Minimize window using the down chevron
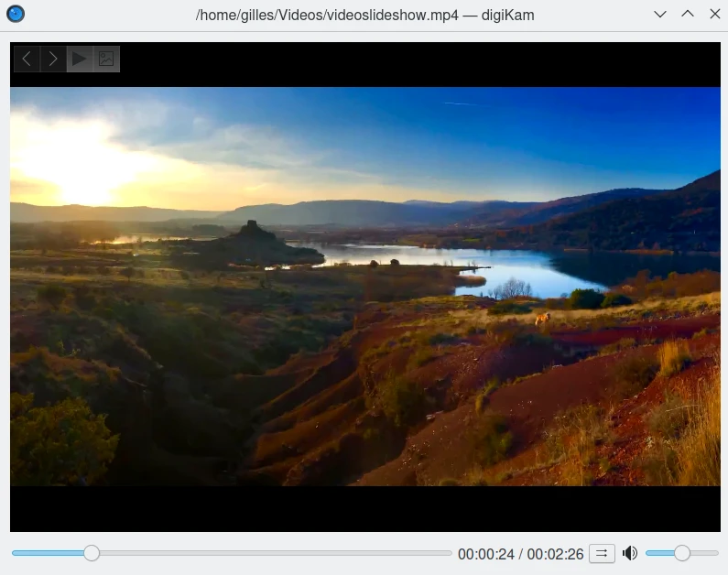 point(660,14)
